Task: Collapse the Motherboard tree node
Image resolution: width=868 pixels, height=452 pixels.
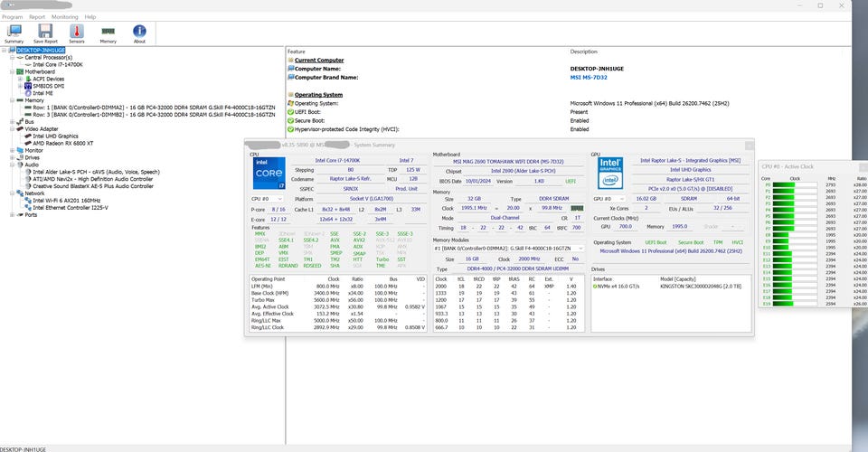Action: coord(13,71)
